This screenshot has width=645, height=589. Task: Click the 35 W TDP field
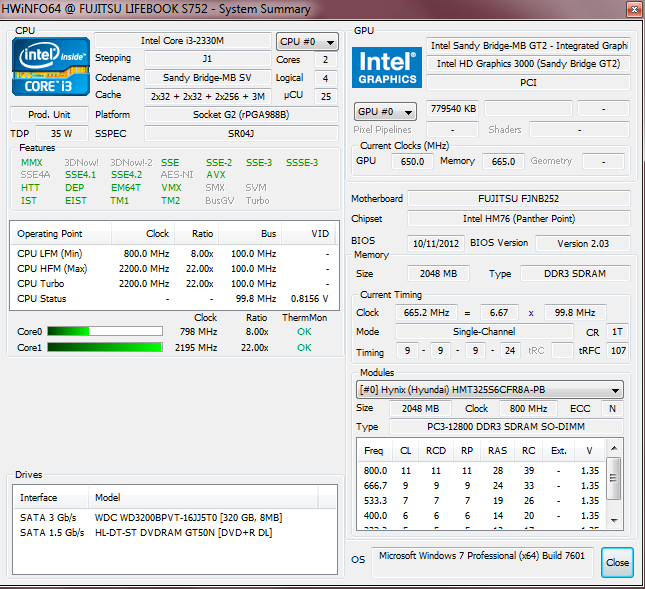(x=62, y=134)
